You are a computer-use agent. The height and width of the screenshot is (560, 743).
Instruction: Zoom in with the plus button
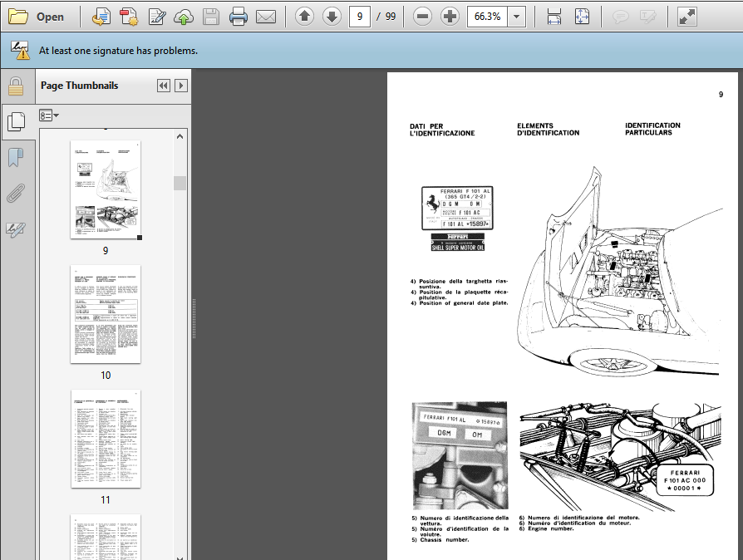tap(450, 17)
